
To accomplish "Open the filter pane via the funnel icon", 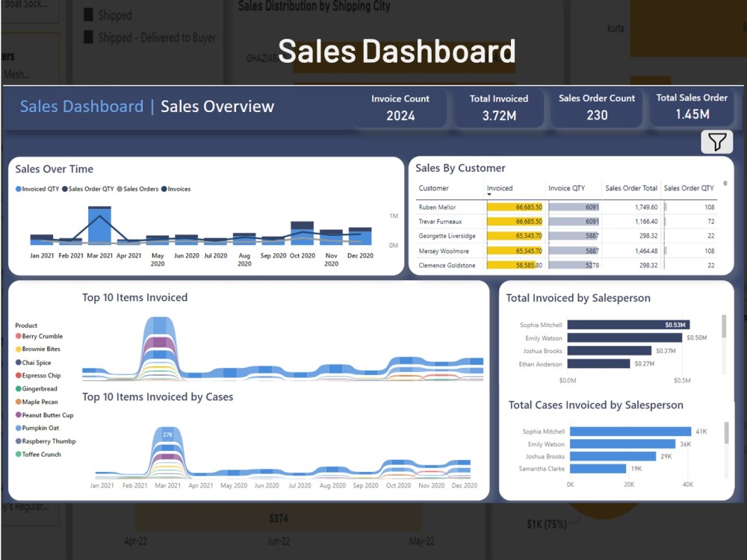I will click(x=716, y=141).
